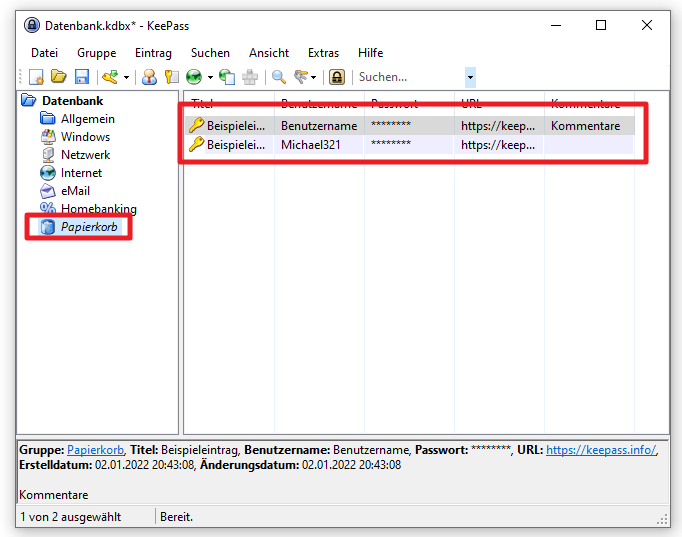Open the Eintrag menu
The image size is (682, 537).
point(154,53)
